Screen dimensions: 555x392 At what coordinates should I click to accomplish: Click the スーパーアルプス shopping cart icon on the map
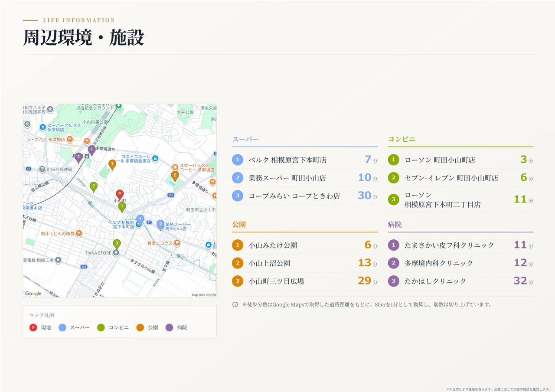click(x=42, y=127)
